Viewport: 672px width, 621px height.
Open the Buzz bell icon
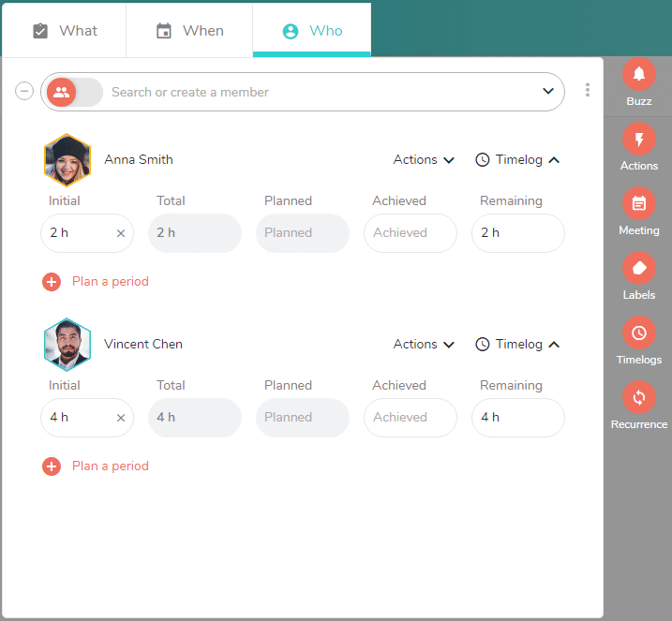[638, 74]
